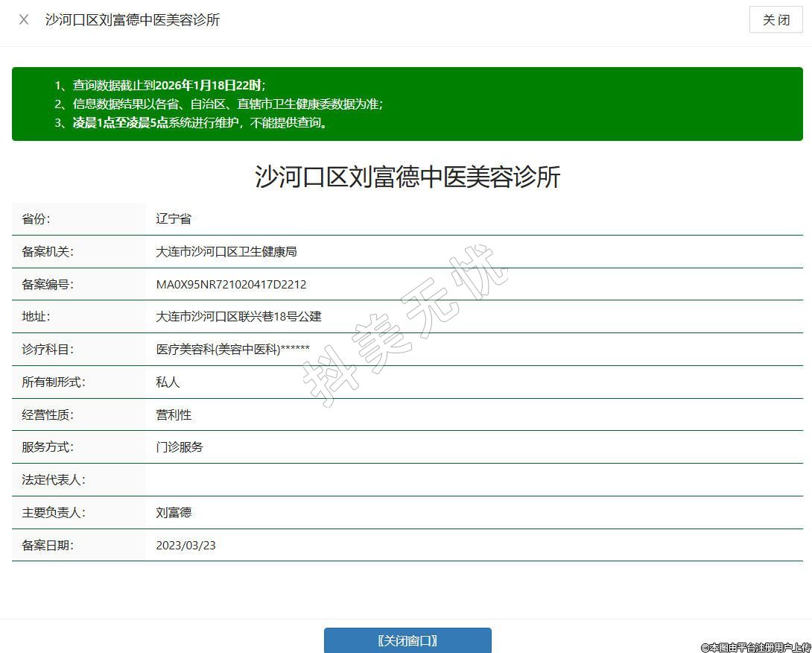This screenshot has height=653, width=812.
Task: Click the X icon in the header
Action: click(x=24, y=20)
